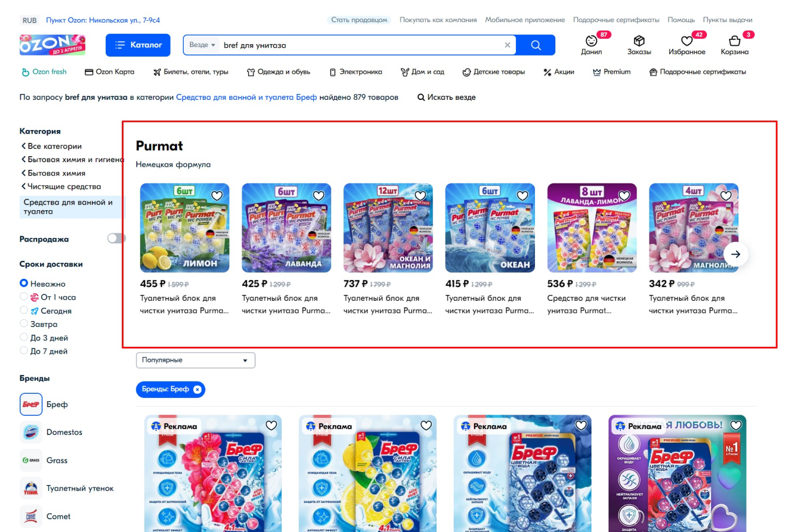Add Purmat Лимон block to favorites
Viewport: 790px width, 532px height.
click(217, 196)
